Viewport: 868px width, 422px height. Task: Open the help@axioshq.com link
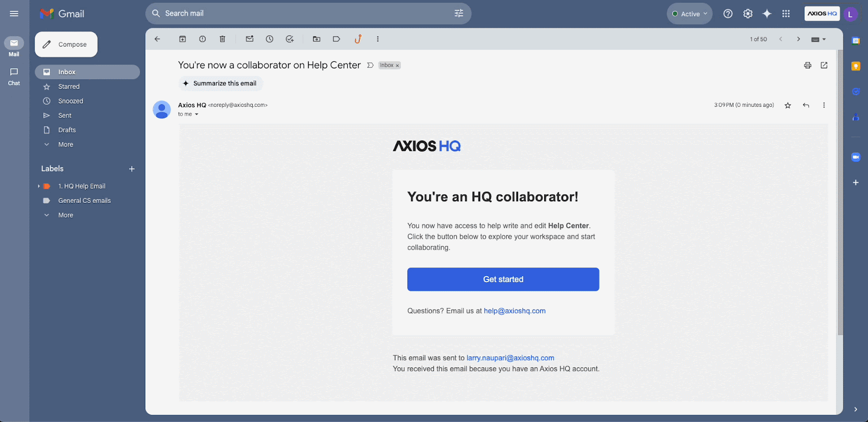tap(515, 311)
